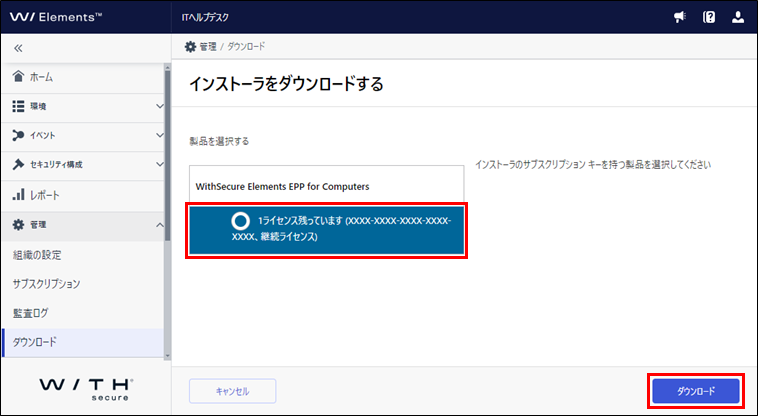Click the ダウンロード breadcrumb text
The height and width of the screenshot is (416, 758).
tap(246, 46)
